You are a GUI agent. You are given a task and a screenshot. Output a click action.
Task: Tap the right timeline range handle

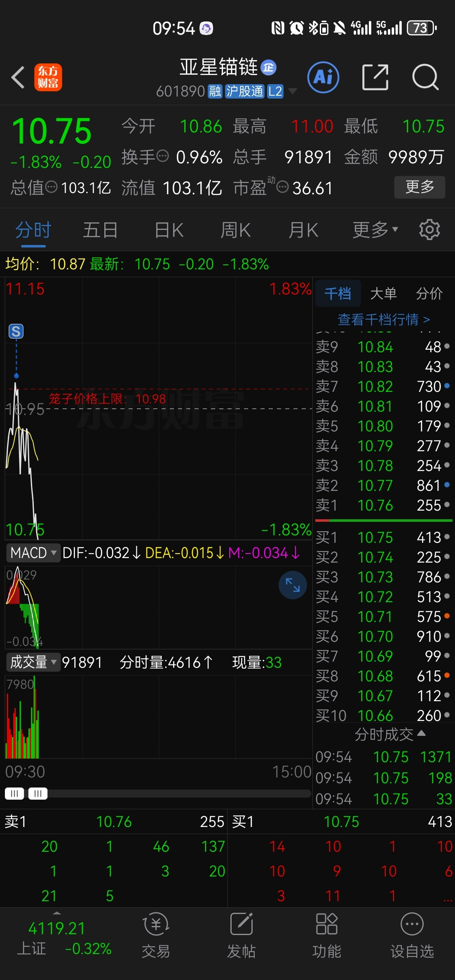pos(38,794)
